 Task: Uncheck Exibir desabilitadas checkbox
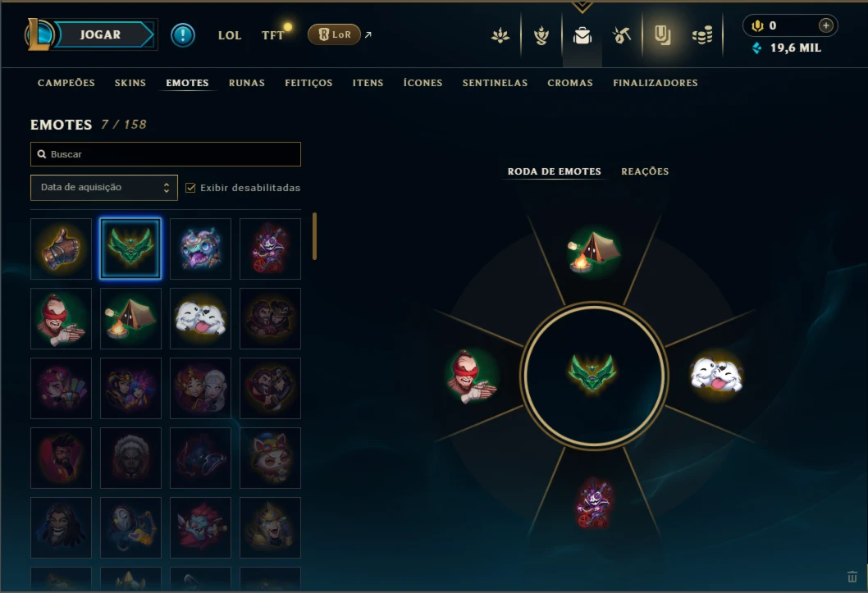(190, 188)
